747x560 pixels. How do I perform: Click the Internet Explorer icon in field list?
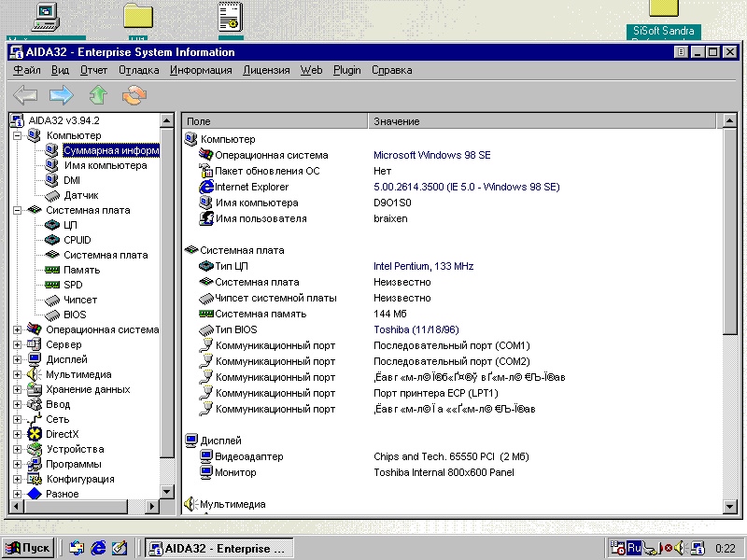(205, 187)
